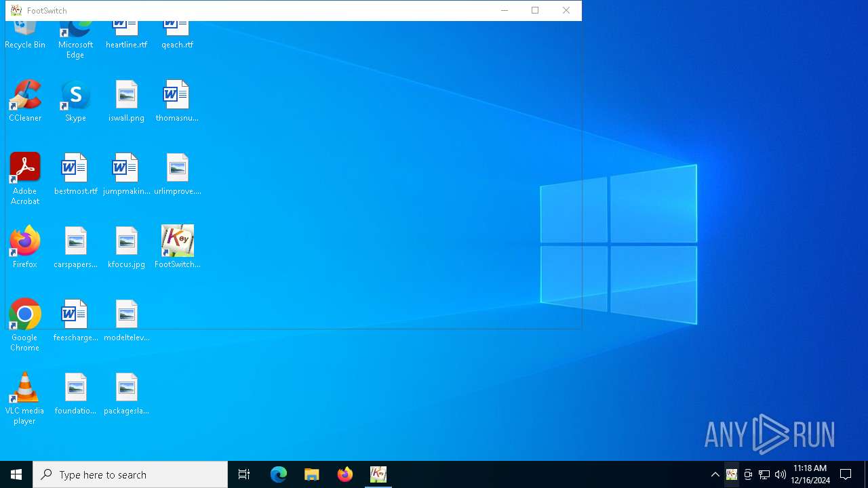Select the Adobe Acrobat shortcut

coord(25,179)
